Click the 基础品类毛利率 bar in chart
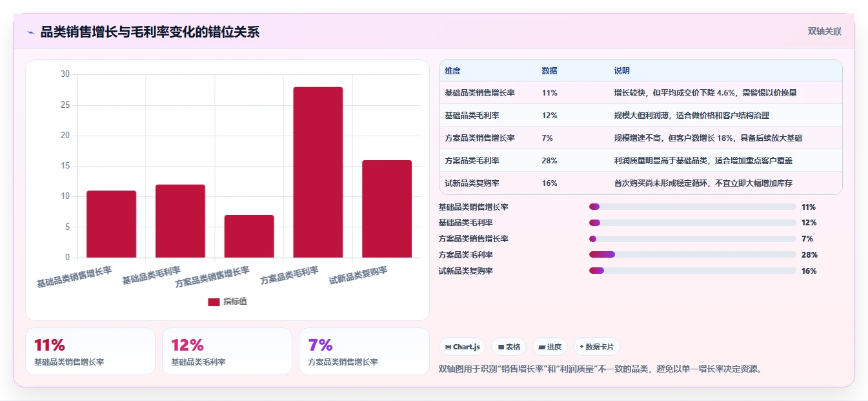Image resolution: width=868 pixels, height=401 pixels. tap(180, 221)
